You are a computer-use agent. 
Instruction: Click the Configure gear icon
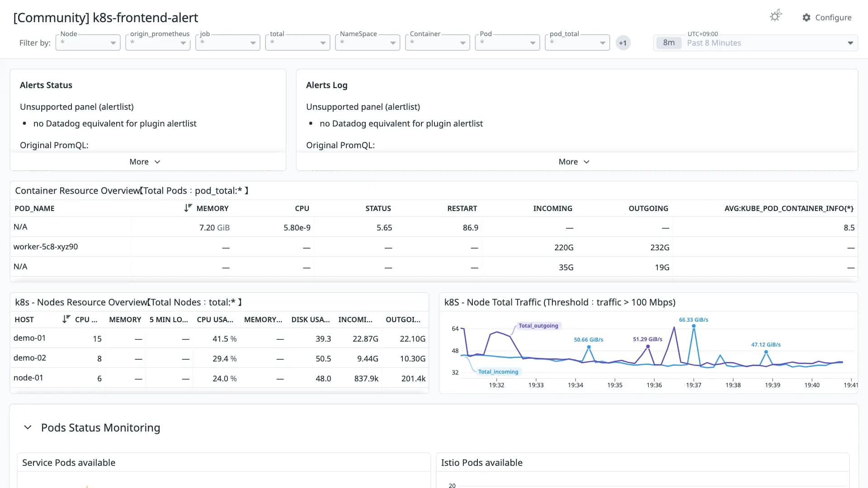(x=807, y=18)
